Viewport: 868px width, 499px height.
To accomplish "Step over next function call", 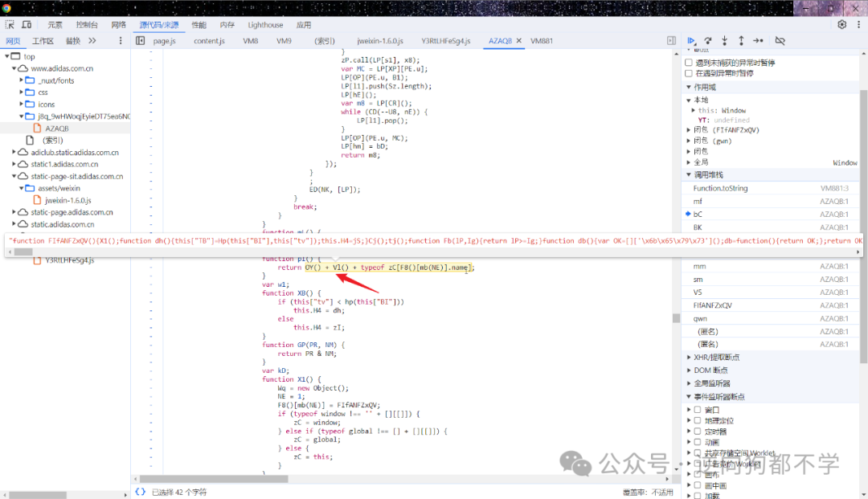I will (x=708, y=41).
